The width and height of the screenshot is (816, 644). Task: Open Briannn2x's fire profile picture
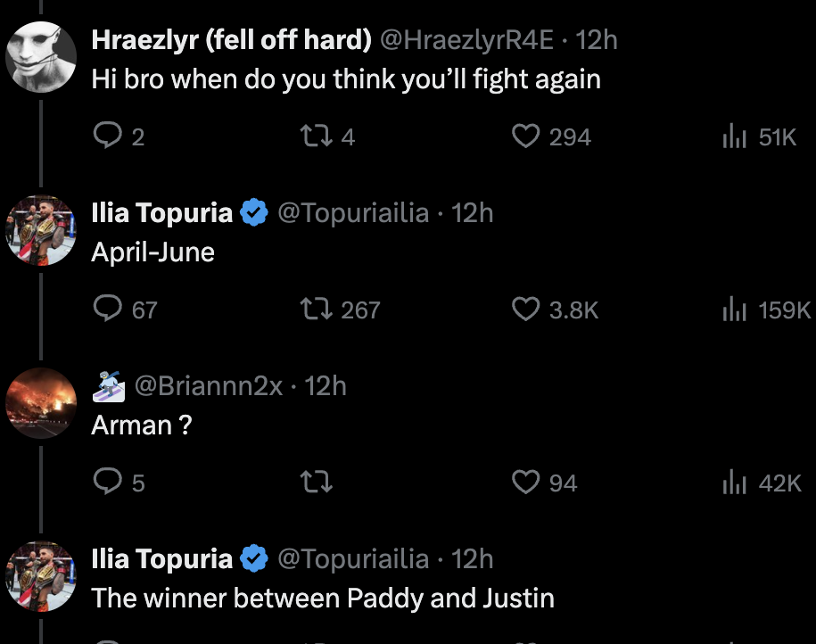coord(41,402)
